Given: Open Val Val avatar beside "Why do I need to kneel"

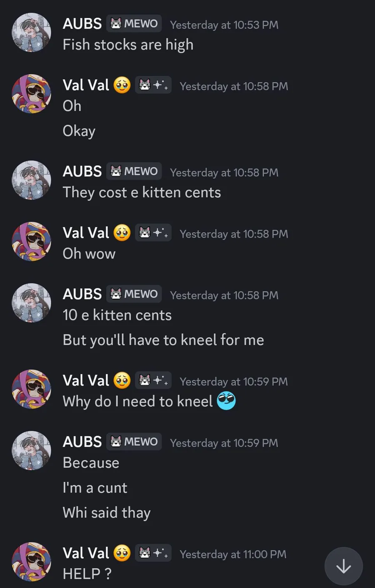Looking at the screenshot, I should click(x=31, y=389).
